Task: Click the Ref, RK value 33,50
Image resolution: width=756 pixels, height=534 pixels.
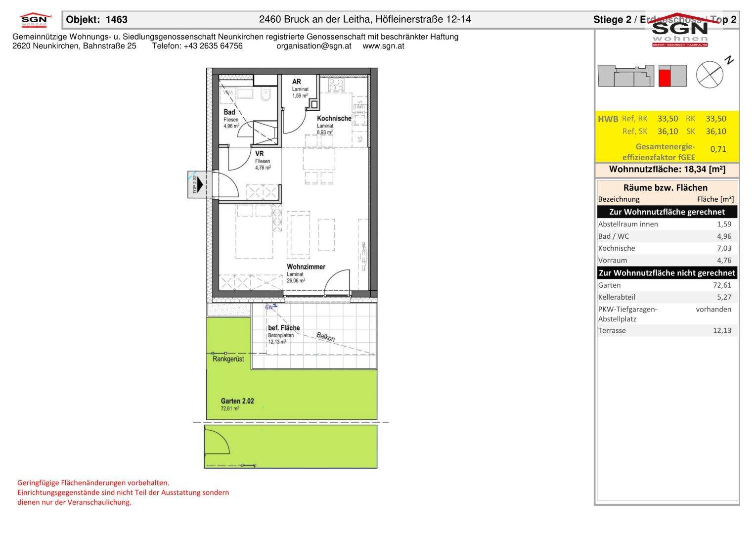Action: point(667,119)
